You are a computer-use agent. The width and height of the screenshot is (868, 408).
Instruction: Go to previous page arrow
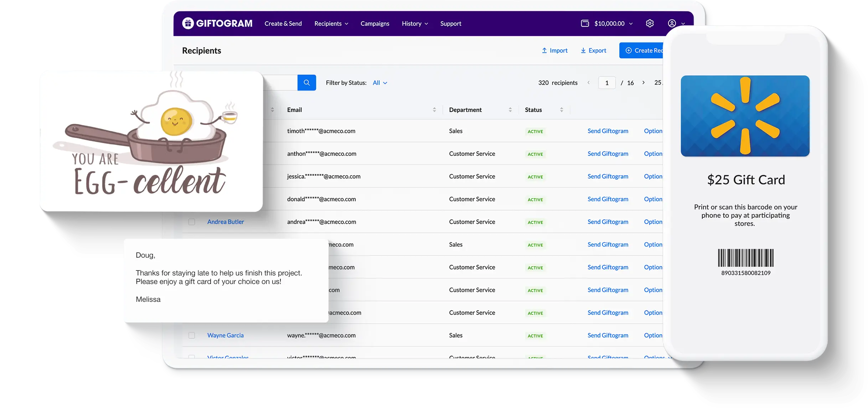589,83
